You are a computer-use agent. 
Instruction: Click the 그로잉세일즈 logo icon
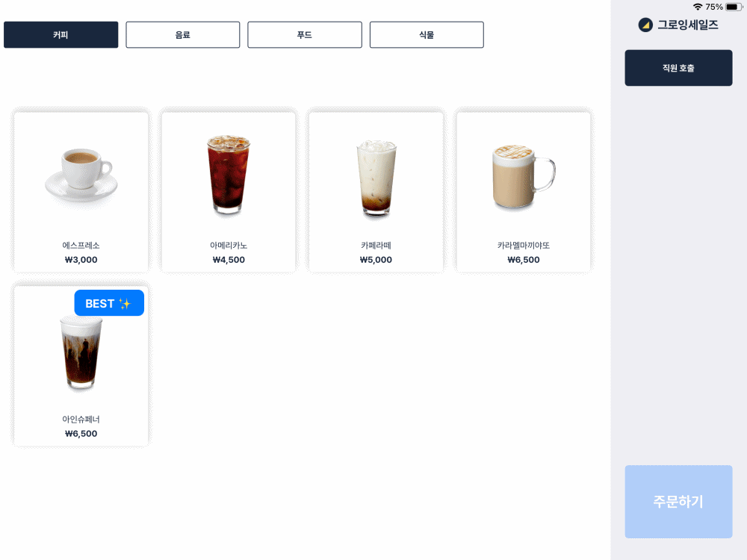tap(645, 25)
